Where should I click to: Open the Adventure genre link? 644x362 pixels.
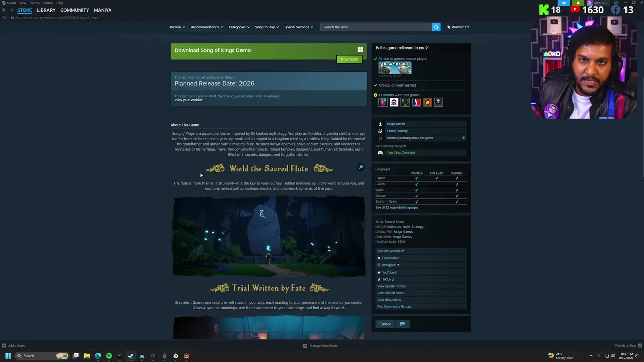pos(394,227)
